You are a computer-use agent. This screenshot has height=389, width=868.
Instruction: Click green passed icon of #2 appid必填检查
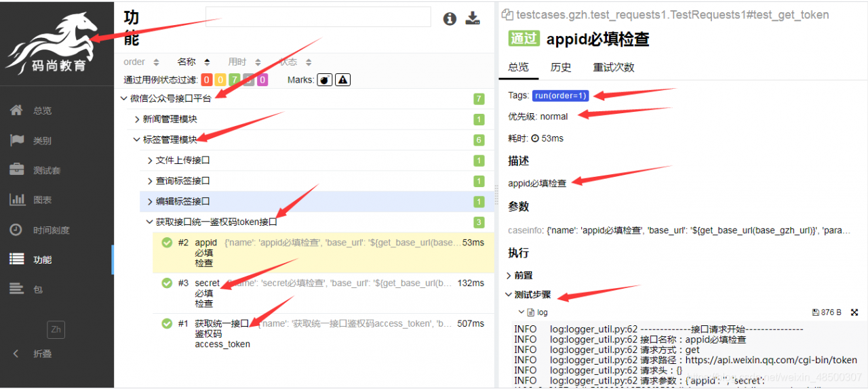tap(167, 243)
